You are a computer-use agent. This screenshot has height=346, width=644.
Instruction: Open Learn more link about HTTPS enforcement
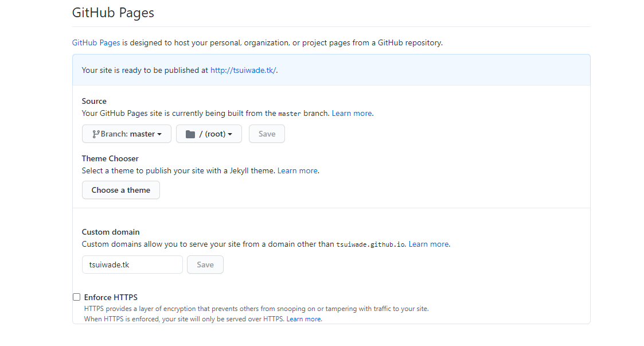coord(304,319)
